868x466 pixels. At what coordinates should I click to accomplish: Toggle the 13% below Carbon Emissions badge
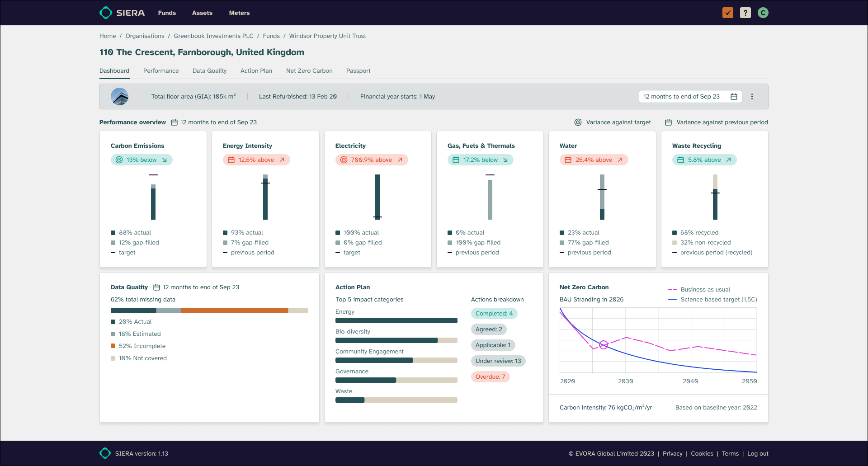[x=142, y=160]
